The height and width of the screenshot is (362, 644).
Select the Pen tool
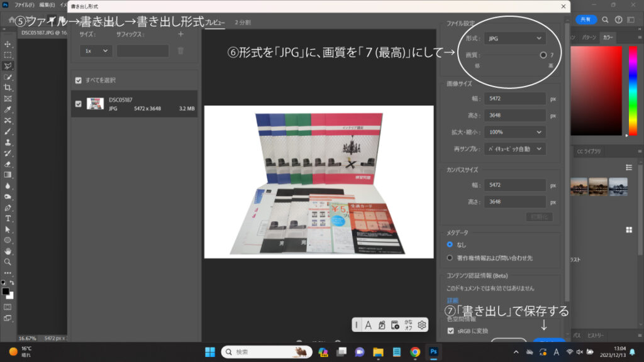tap(8, 207)
